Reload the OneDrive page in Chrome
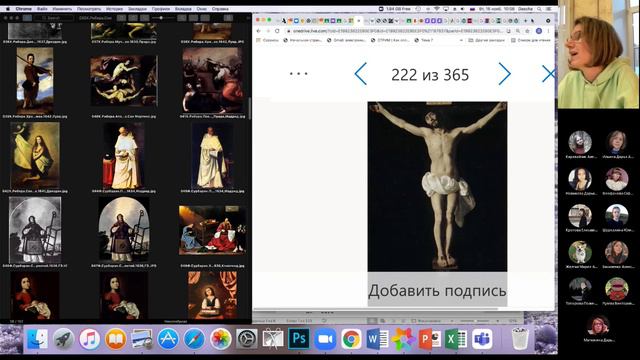The height and width of the screenshot is (360, 640). coord(277,31)
